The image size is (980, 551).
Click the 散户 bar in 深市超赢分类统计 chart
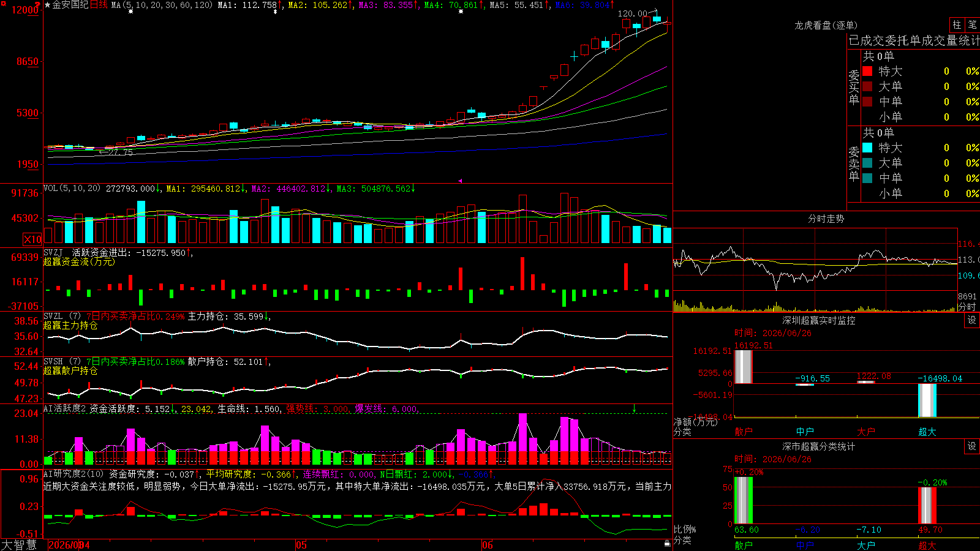[744, 501]
